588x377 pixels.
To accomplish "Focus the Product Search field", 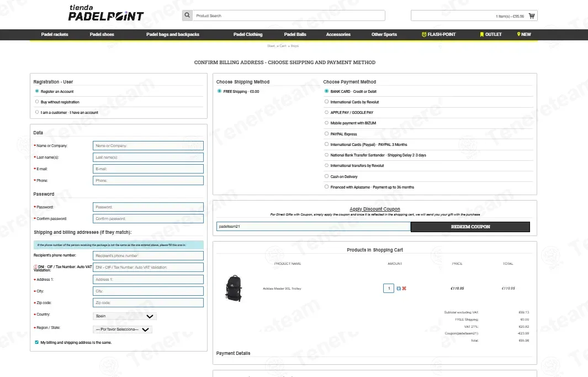I will (x=289, y=15).
